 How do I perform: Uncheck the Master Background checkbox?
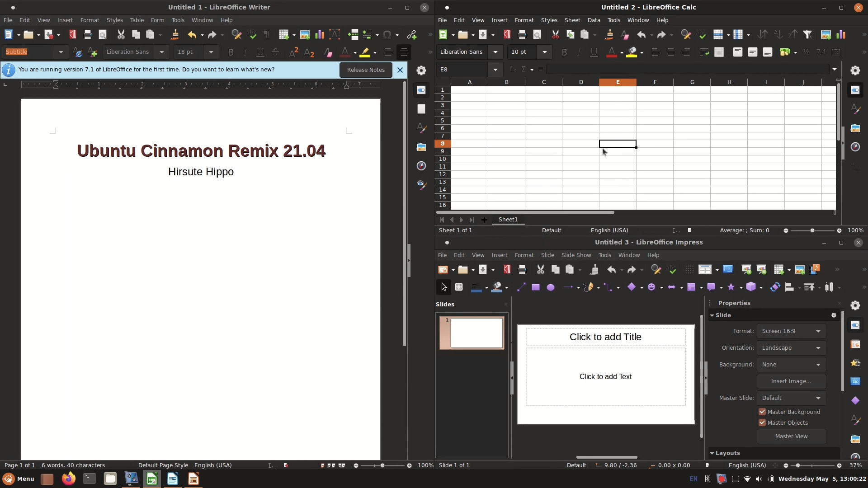(x=762, y=412)
